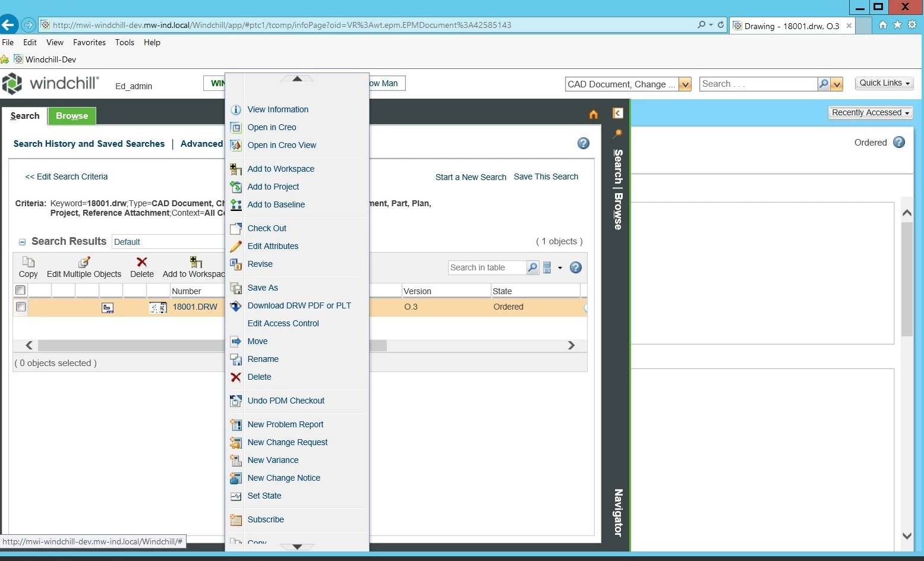The height and width of the screenshot is (561, 924).
Task: Click the Save As icon
Action: pyautogui.click(x=236, y=288)
